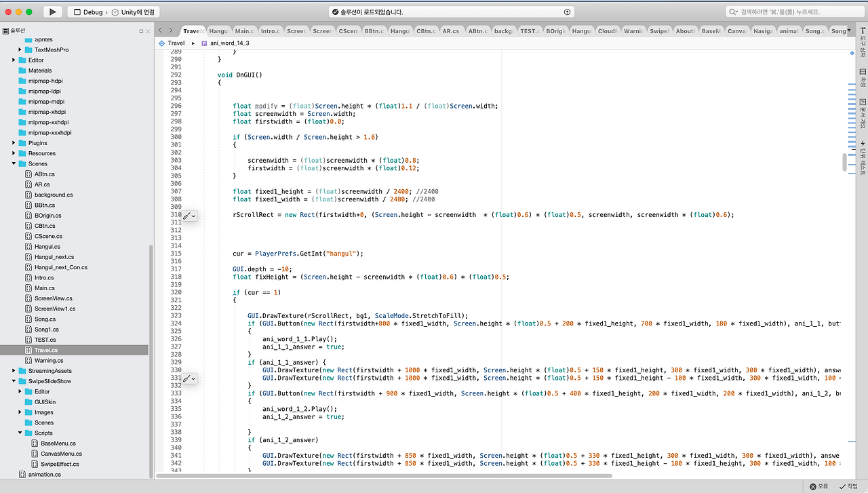Open background.cs in the solution tree
This screenshot has height=493, width=868.
54,195
